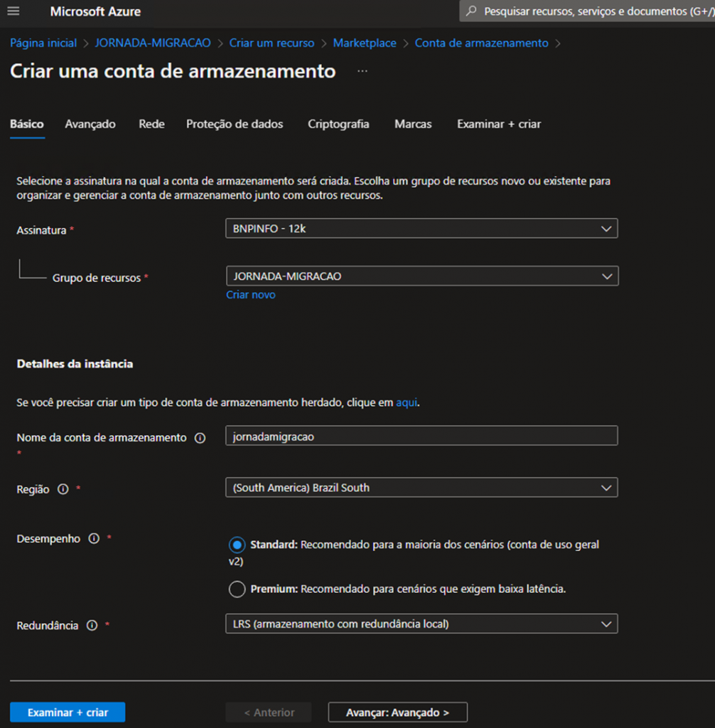Viewport: 715px width, 728px height.
Task: Click the Criar novo link
Action: pyautogui.click(x=251, y=294)
